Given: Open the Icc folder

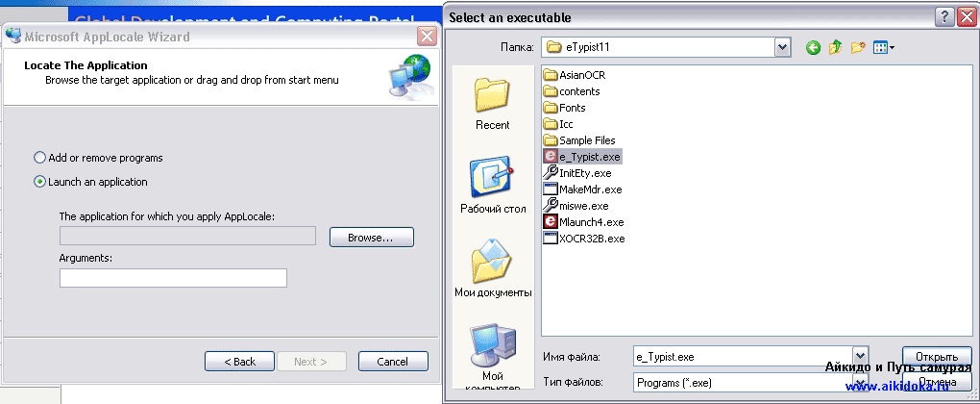Looking at the screenshot, I should tap(558, 124).
